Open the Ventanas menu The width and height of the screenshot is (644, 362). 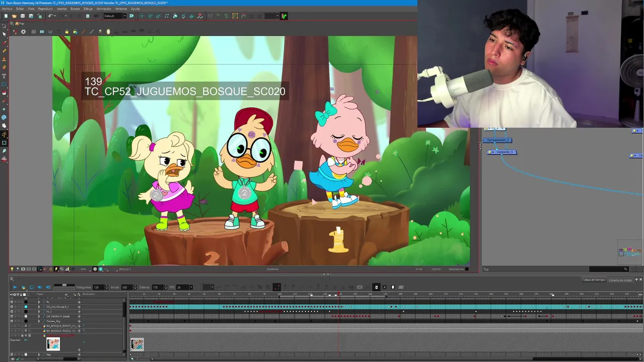coord(121,9)
